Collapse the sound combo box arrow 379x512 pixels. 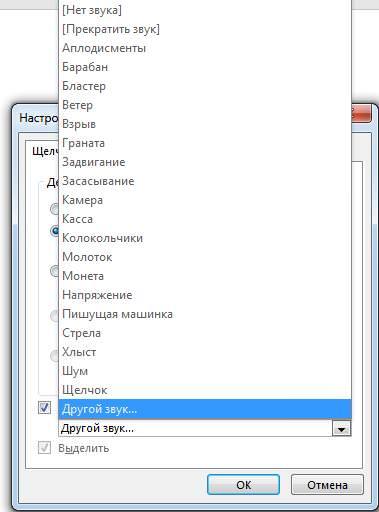point(341,429)
